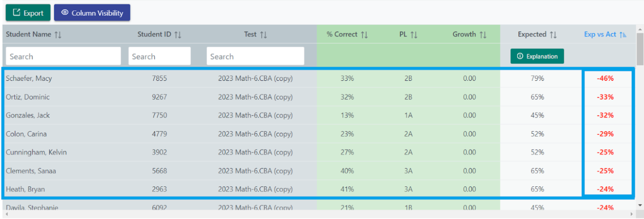Click % Correct value 41%

[347, 189]
